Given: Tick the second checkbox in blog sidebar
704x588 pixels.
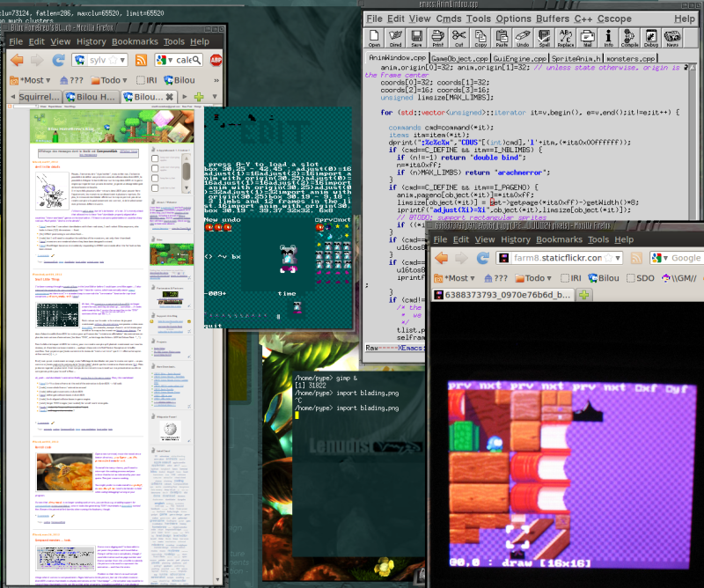Looking at the screenshot, I should click(155, 168).
